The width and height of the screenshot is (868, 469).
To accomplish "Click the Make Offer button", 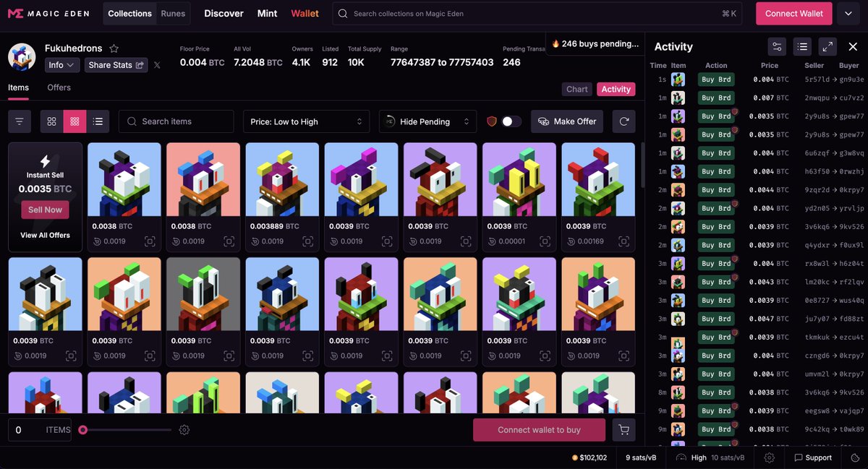I will point(568,121).
